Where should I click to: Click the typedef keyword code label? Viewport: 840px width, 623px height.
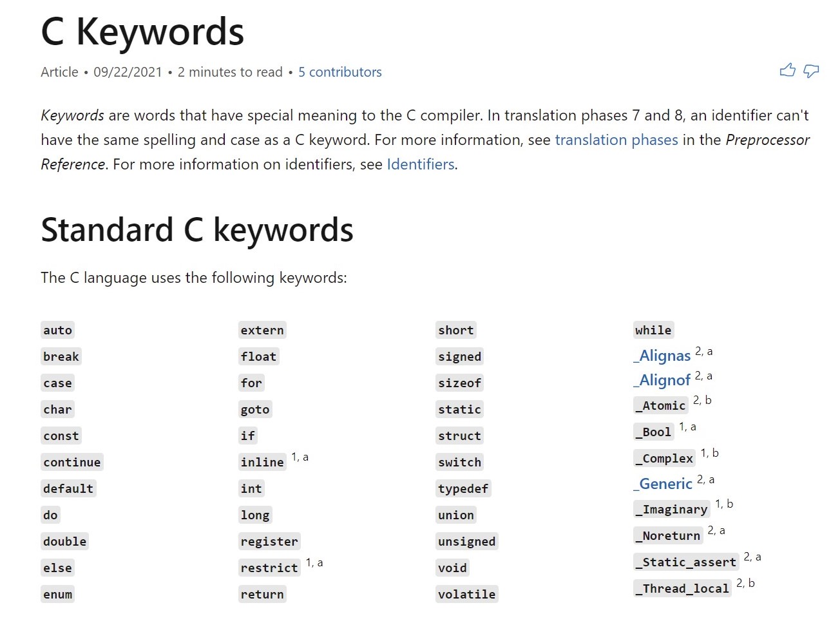[x=463, y=488]
